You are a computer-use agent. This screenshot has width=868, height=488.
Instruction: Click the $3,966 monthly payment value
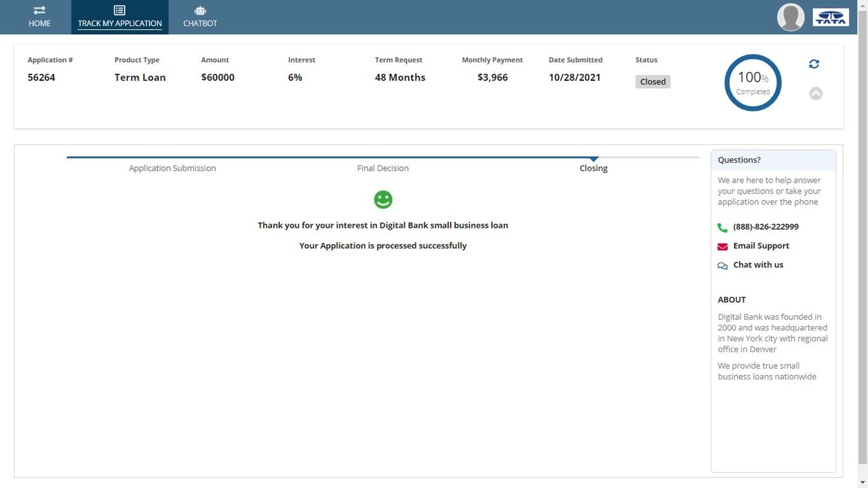(x=492, y=78)
